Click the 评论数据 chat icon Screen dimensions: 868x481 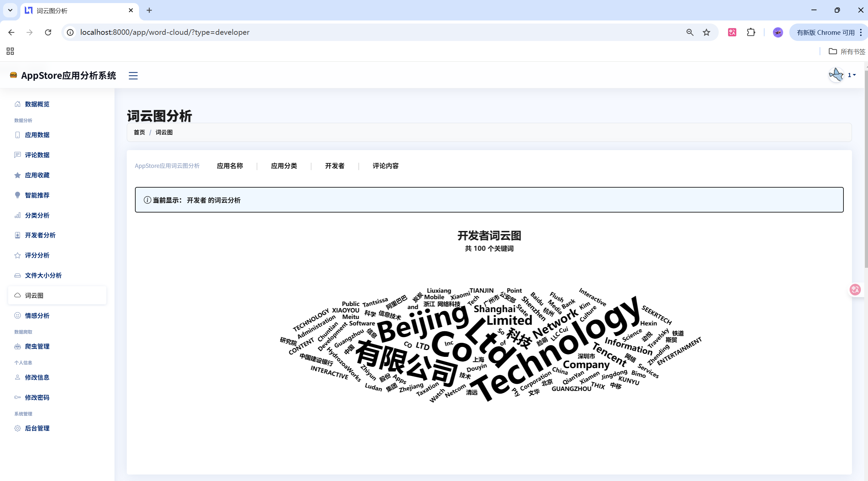coord(17,155)
